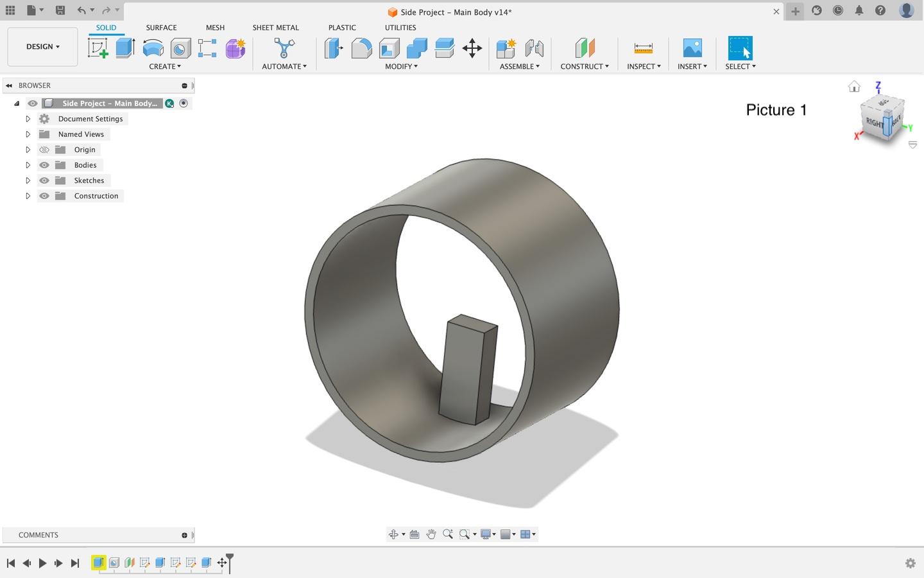Expand the Bodies folder
The height and width of the screenshot is (578, 924).
pyautogui.click(x=28, y=165)
